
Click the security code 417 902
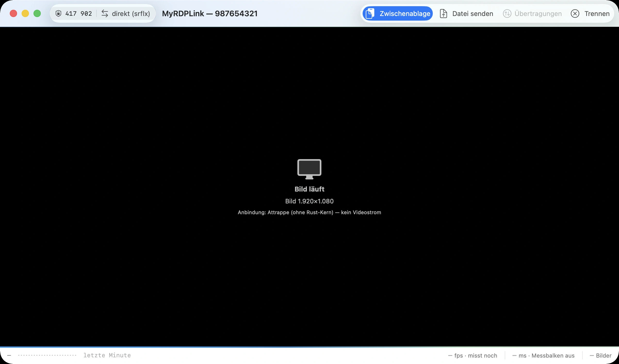pos(79,13)
